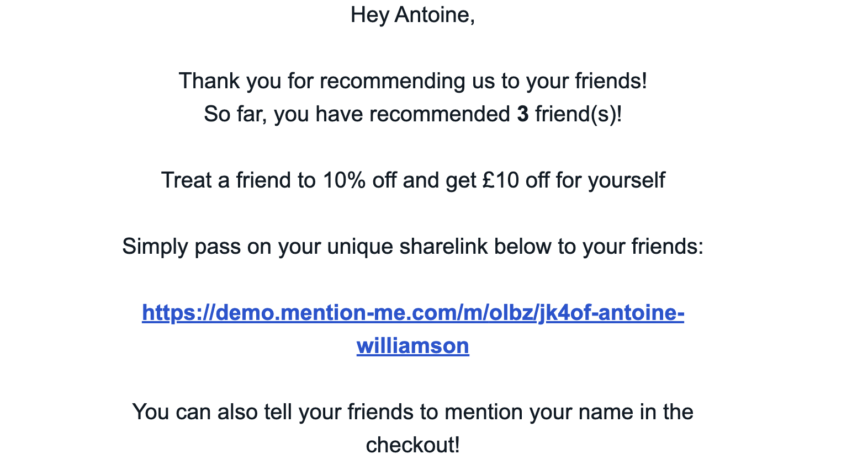
Task: Click the '10%' discount text
Action: click(344, 180)
